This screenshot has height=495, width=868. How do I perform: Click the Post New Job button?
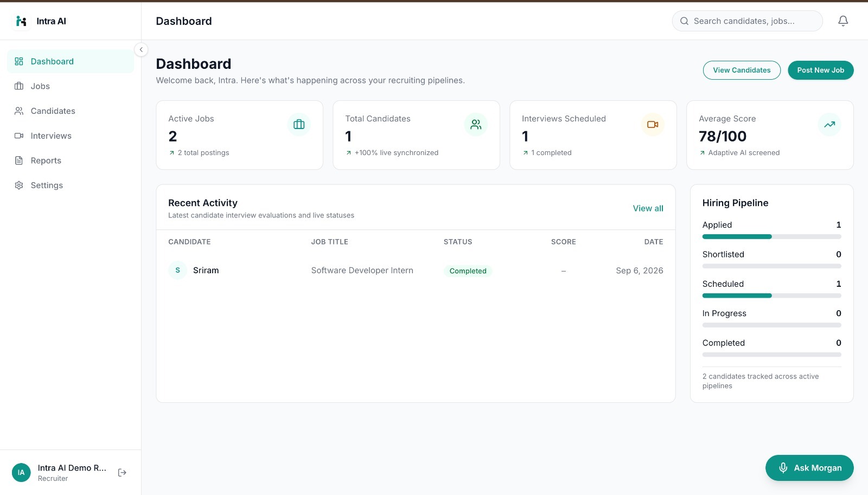pos(820,70)
